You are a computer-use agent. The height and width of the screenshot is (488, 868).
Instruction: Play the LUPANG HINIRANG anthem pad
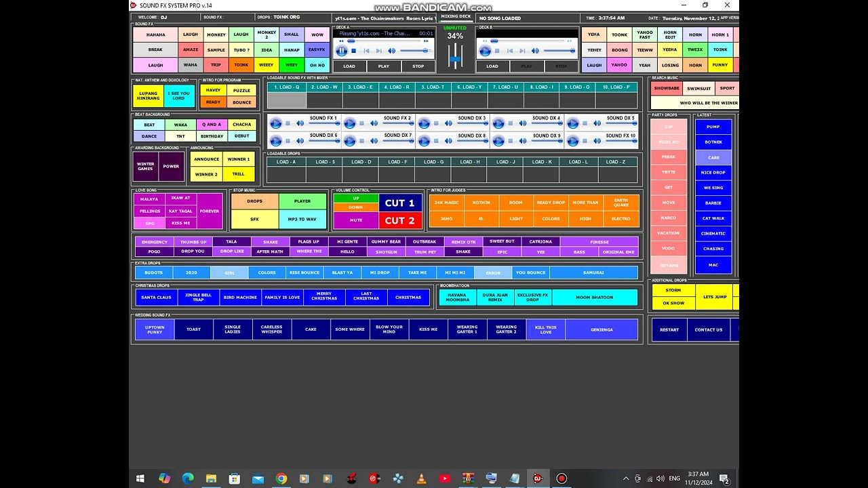pyautogui.click(x=149, y=96)
